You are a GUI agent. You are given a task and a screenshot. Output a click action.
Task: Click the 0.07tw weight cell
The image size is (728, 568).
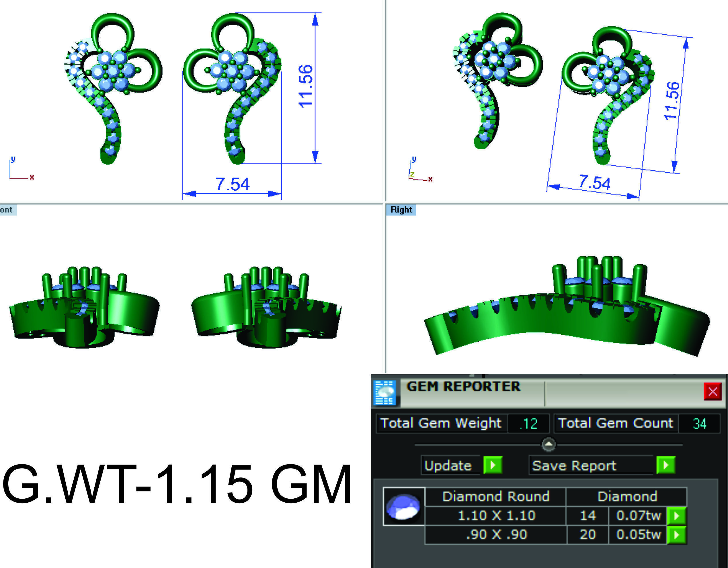pos(638,516)
